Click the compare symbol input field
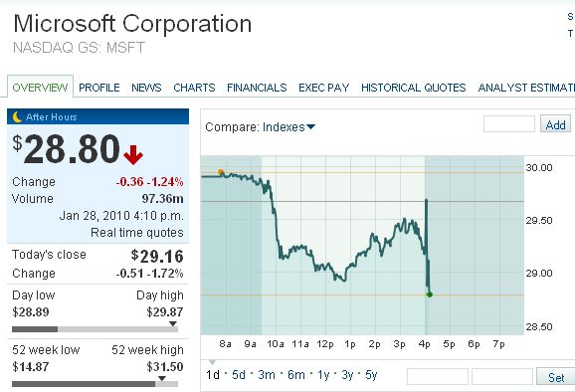The width and height of the screenshot is (575, 392). (509, 124)
